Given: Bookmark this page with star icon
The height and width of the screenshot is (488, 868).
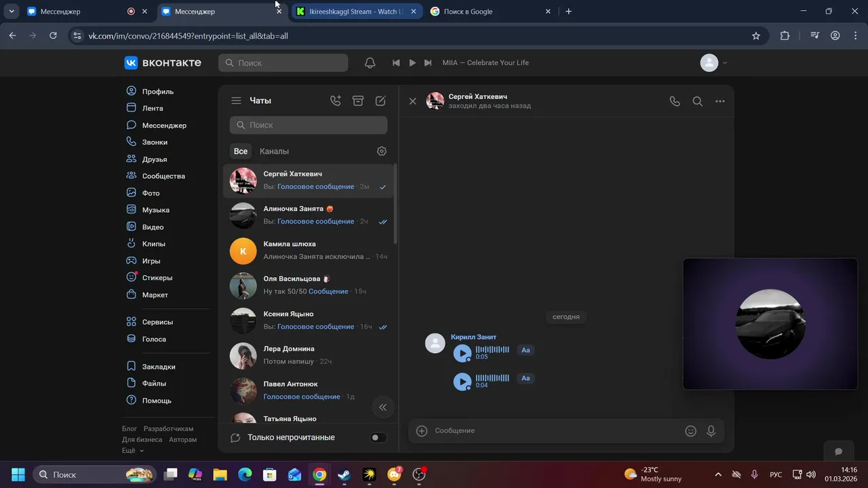Looking at the screenshot, I should [756, 36].
